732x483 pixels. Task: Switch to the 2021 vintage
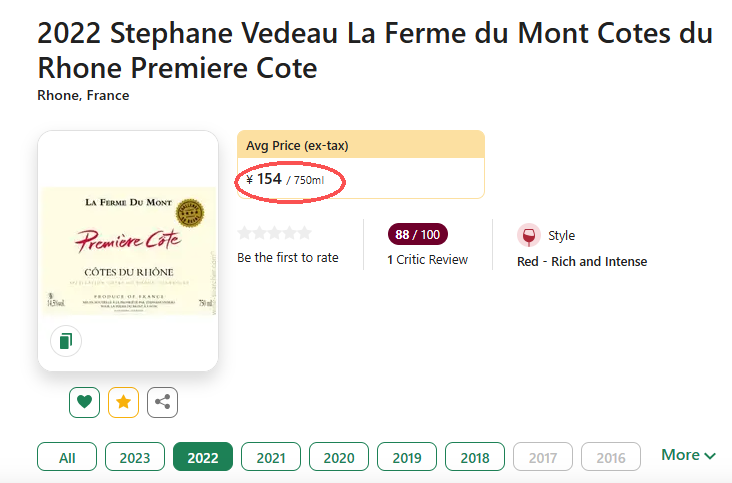[271, 457]
